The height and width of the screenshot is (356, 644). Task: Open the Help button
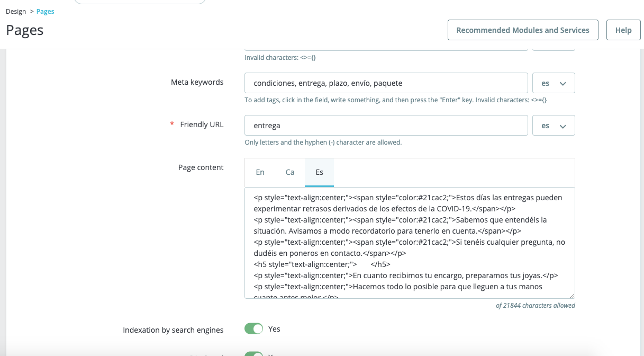click(x=623, y=30)
